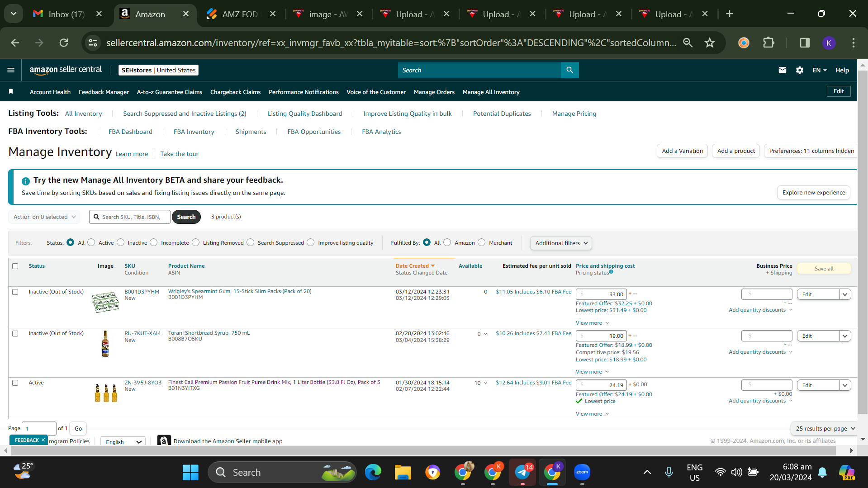Image resolution: width=868 pixels, height=488 pixels.
Task: Open the browser extensions puzzle icon
Action: pos(768,43)
